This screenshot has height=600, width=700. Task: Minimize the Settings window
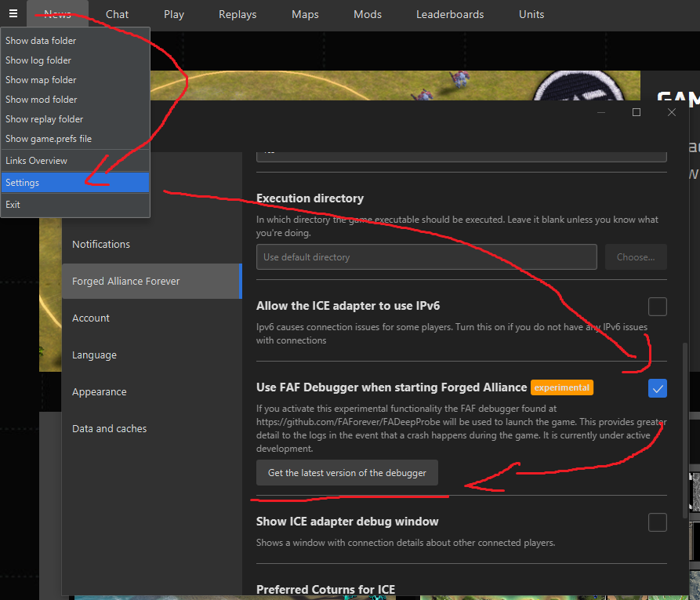601,112
